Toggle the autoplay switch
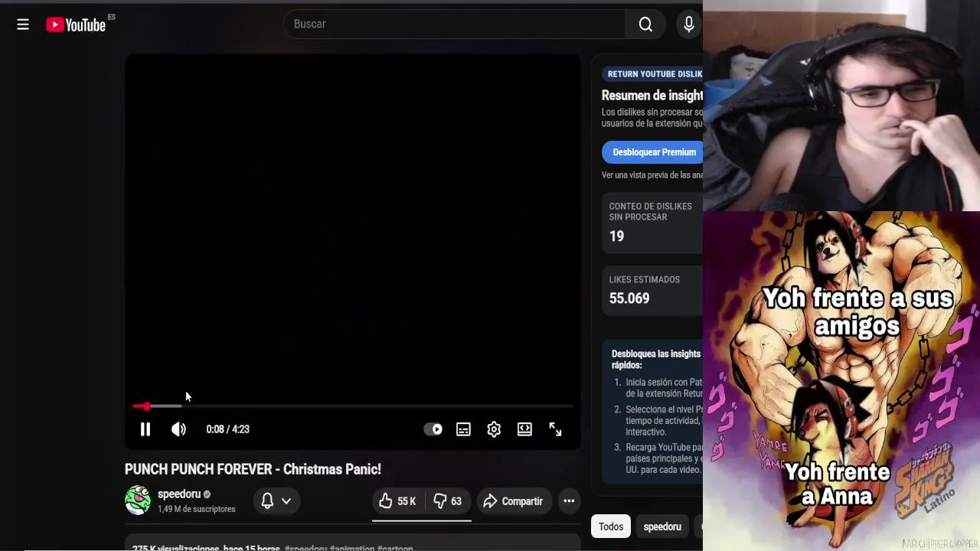The image size is (980, 551). click(x=433, y=429)
